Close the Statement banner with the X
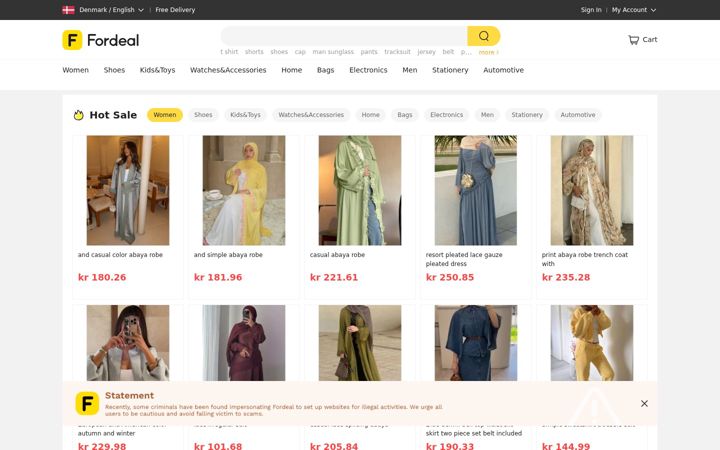 [x=644, y=403]
